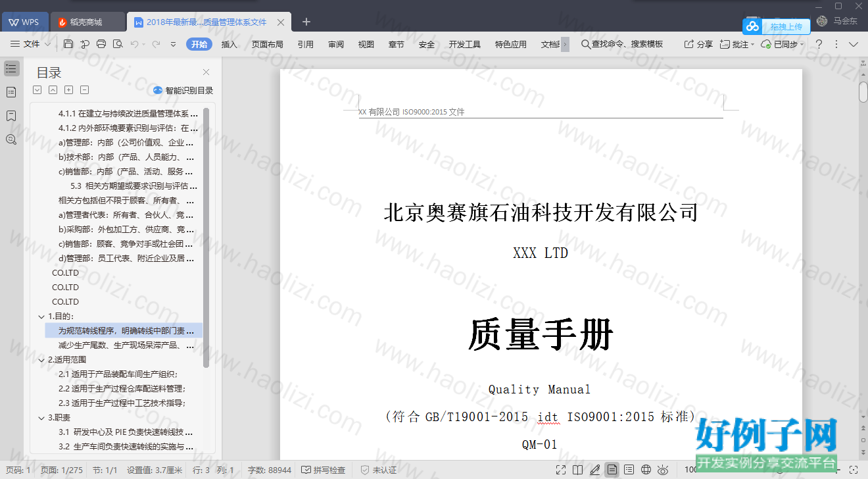Select outline item 2.1 适用于产品装配车间生产组织
Viewport: 868px width, 479px height.
[118, 374]
